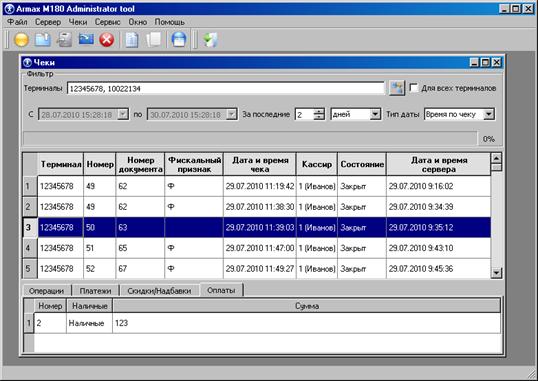Click the blue screen toolbar icon
This screenshot has width=538, height=381.
click(x=86, y=39)
